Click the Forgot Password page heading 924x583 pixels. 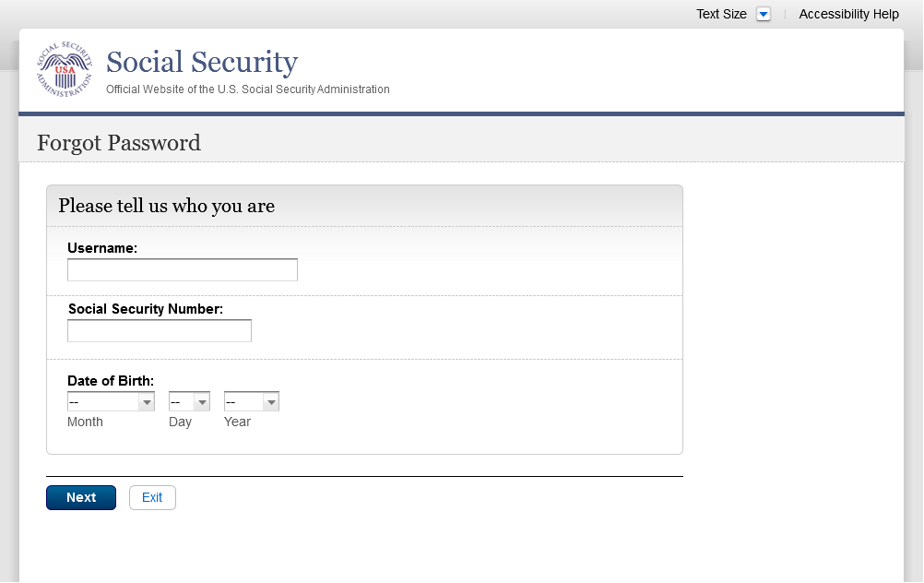119,143
